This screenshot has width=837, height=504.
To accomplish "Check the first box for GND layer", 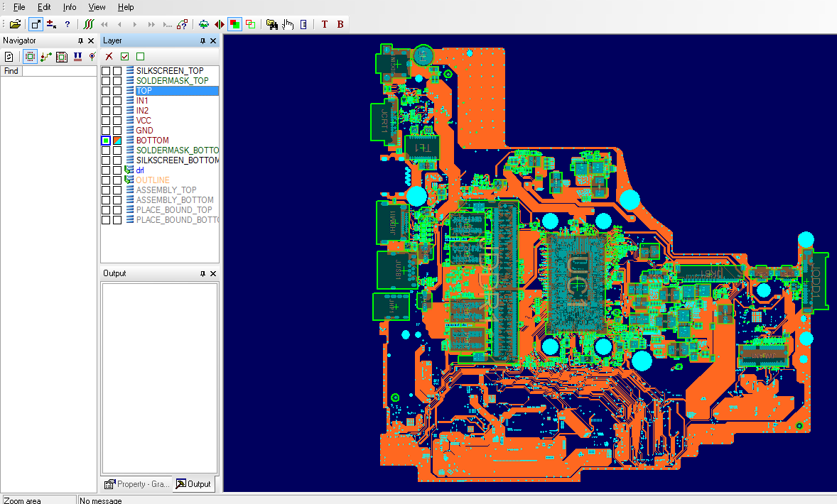I will pos(106,131).
